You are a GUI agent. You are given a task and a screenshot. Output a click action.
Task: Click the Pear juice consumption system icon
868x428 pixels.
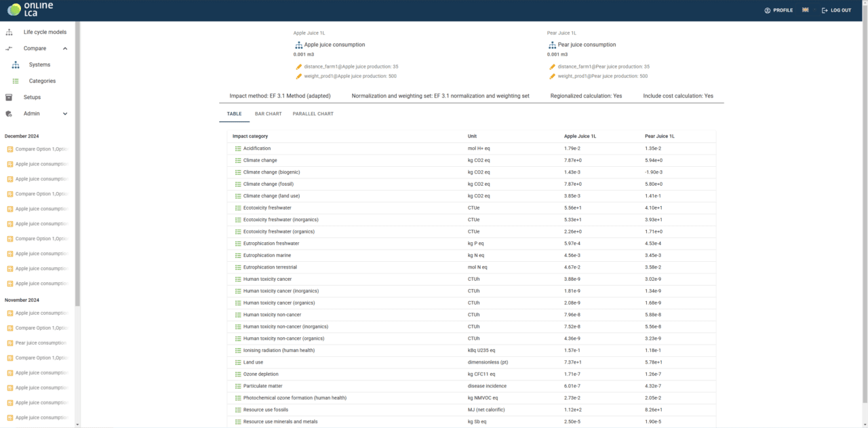[553, 45]
